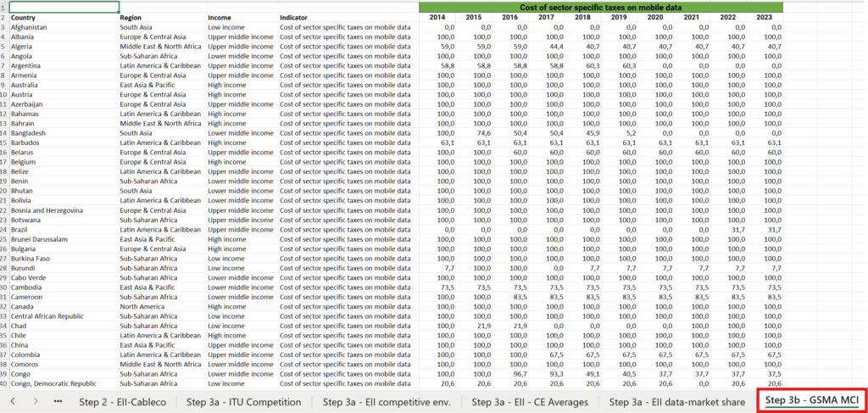Open Step 3a - EII data-market share tab
Image resolution: width=868 pixels, height=413 pixels.
tap(677, 402)
